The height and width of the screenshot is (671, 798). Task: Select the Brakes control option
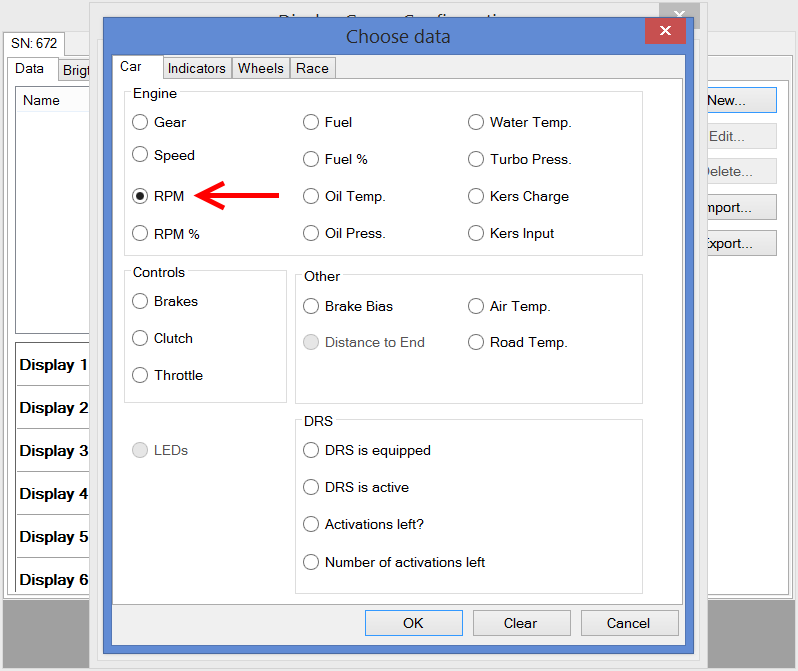click(x=141, y=301)
